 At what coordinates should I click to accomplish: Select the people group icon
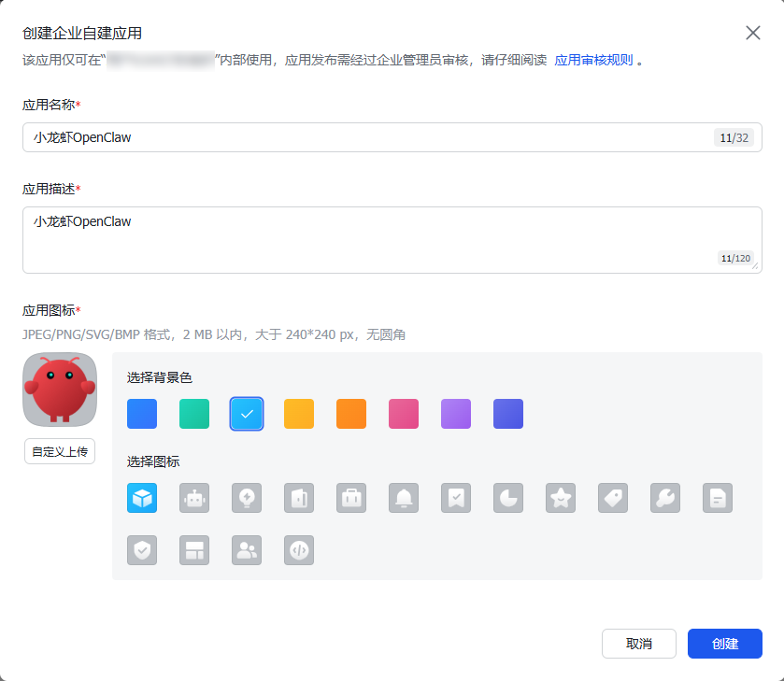pyautogui.click(x=247, y=550)
